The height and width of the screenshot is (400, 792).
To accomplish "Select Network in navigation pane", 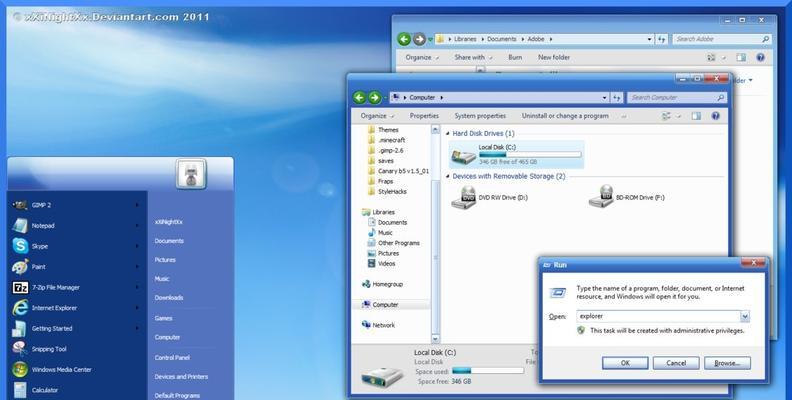I will point(378,325).
